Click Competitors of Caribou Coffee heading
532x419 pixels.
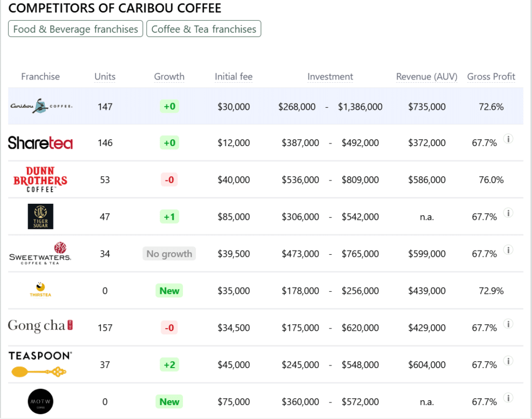tap(115, 8)
